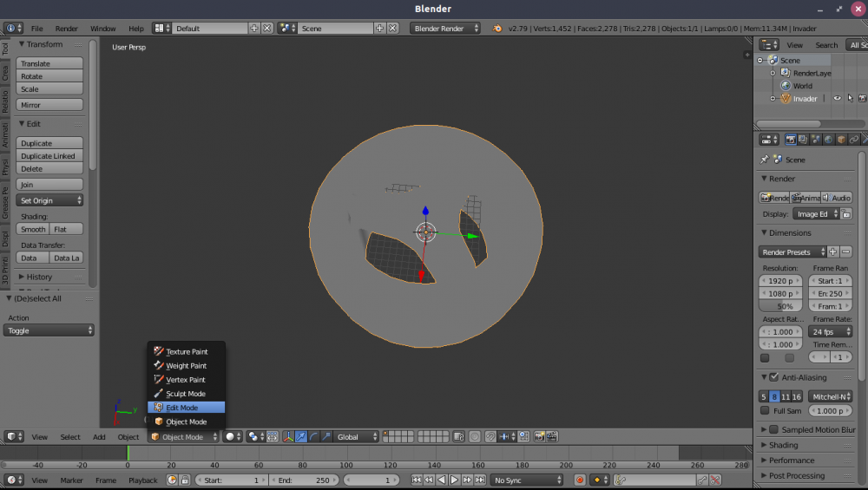Click the Smooth shading button

pyautogui.click(x=33, y=229)
